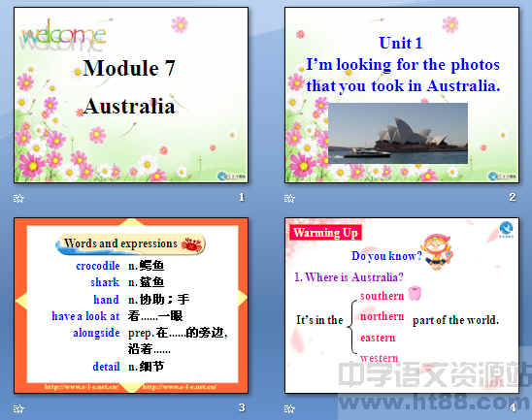Click the animation star icon under slide 4
This screenshot has width=532, height=420.
click(x=289, y=408)
